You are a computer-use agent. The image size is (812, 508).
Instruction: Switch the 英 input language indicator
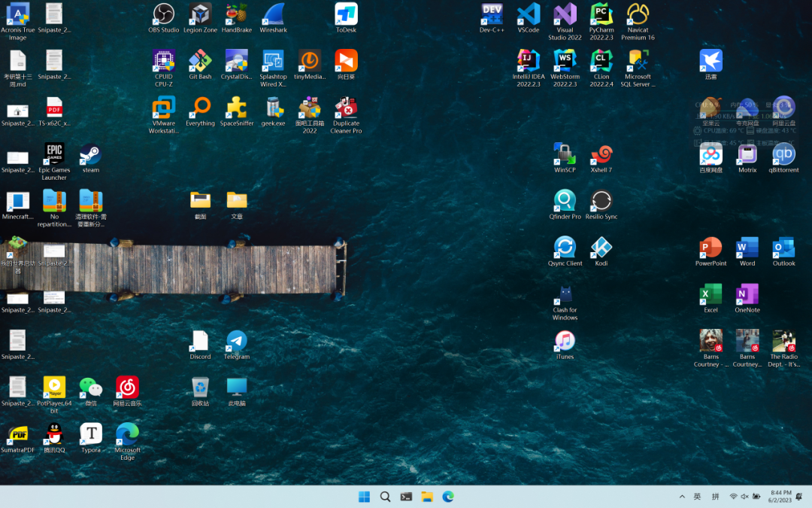point(697,497)
